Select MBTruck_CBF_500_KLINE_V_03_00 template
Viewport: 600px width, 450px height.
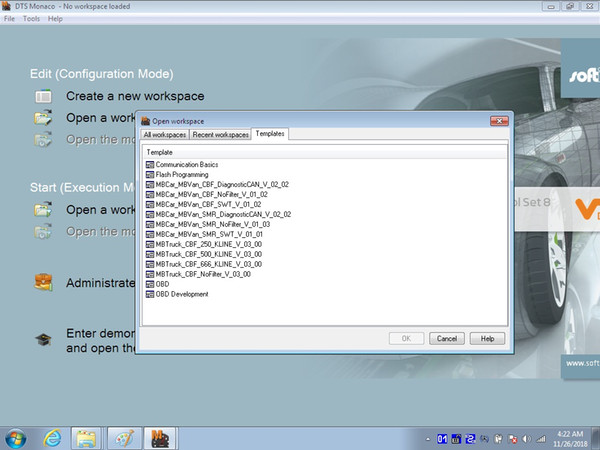204,254
